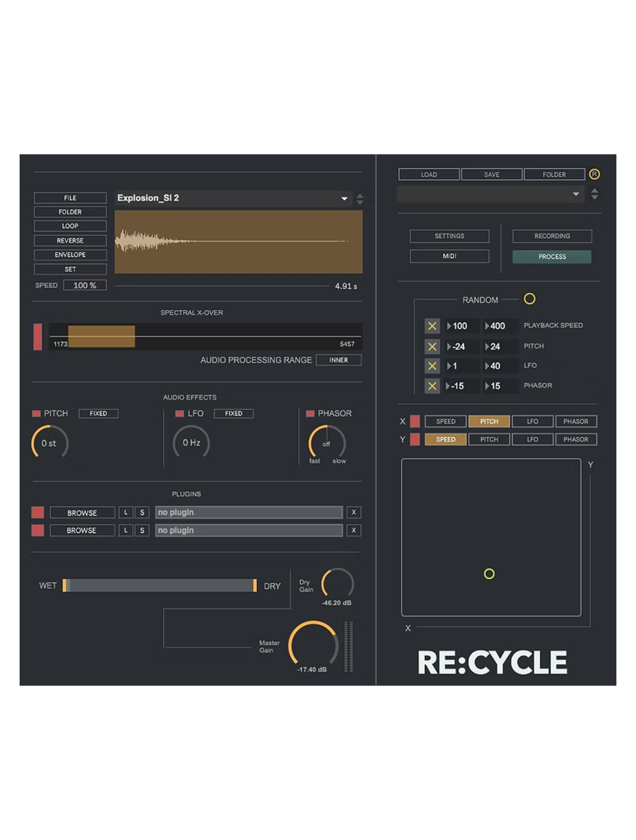Open the SETTINGS panel
This screenshot has width=636, height=840.
pyautogui.click(x=450, y=236)
